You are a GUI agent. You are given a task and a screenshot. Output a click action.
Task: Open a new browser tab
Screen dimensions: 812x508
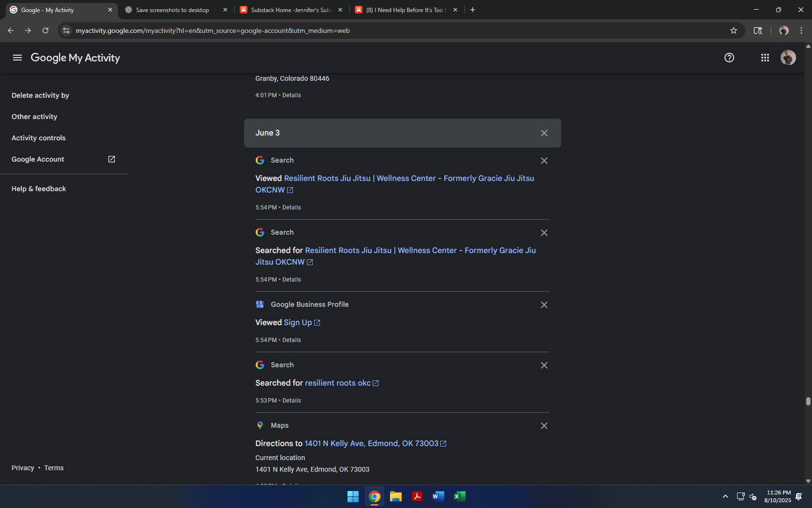(x=473, y=10)
